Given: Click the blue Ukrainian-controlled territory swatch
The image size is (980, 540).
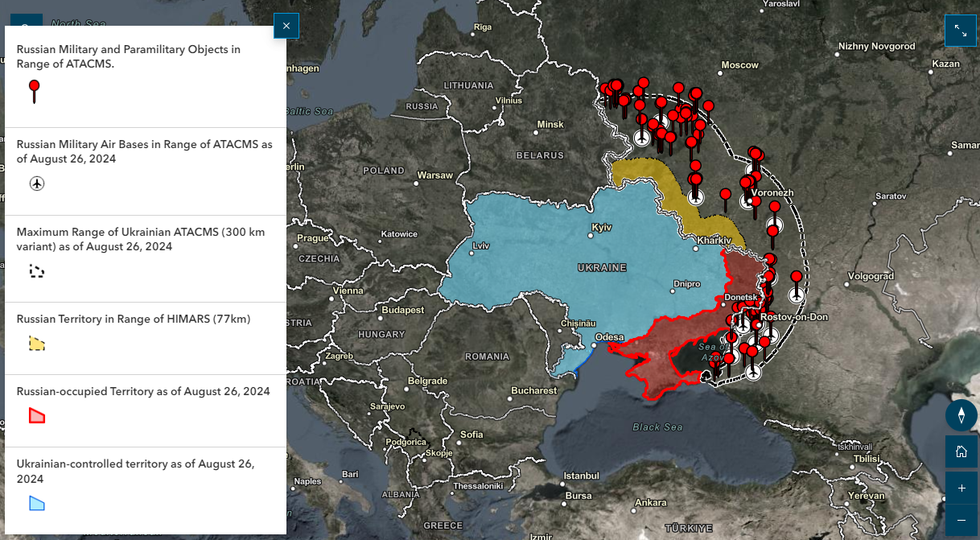Looking at the screenshot, I should [35, 503].
